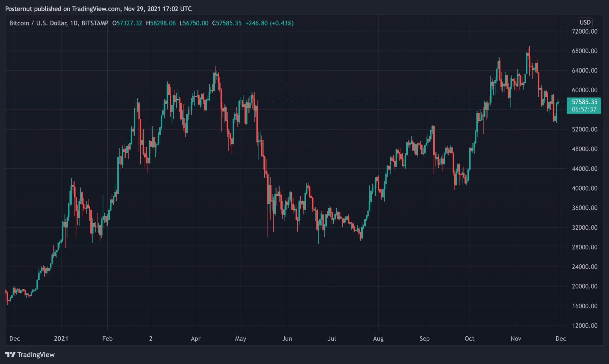Viewport: 609px width, 364px height.
Task: Click the 40000.00 price scale label
Action: 584,188
